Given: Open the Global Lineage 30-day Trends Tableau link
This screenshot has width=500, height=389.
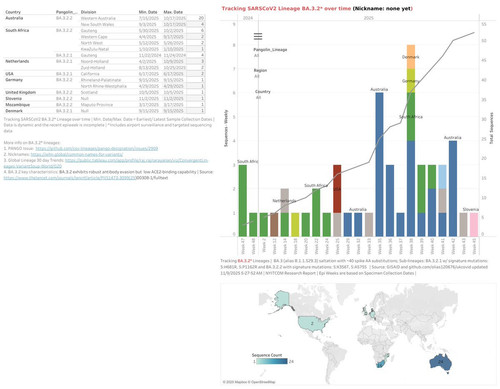Looking at the screenshot, I should pyautogui.click(x=136, y=161).
